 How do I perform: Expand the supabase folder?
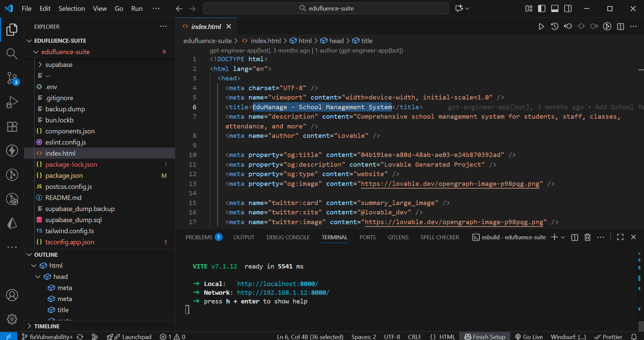[58, 65]
